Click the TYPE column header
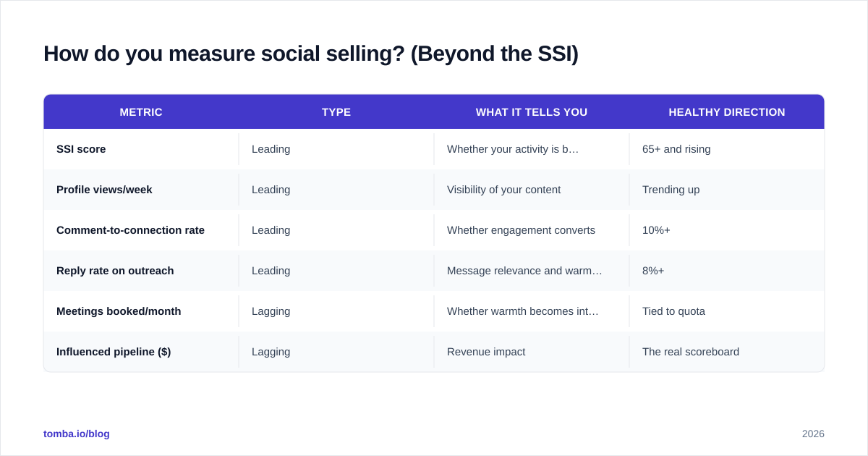The width and height of the screenshot is (868, 456). [336, 112]
